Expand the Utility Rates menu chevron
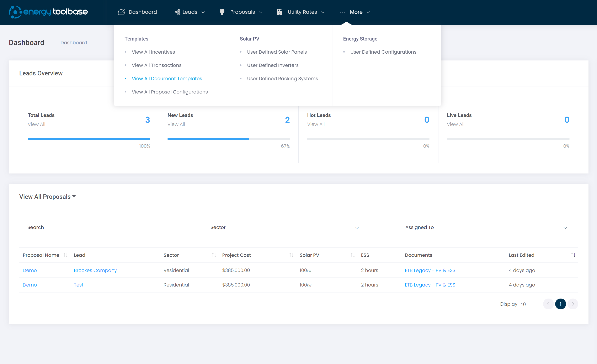This screenshot has height=364, width=597. pos(323,12)
